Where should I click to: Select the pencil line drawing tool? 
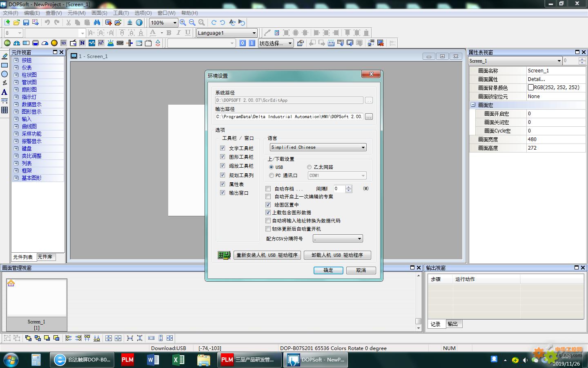pyautogui.click(x=4, y=56)
